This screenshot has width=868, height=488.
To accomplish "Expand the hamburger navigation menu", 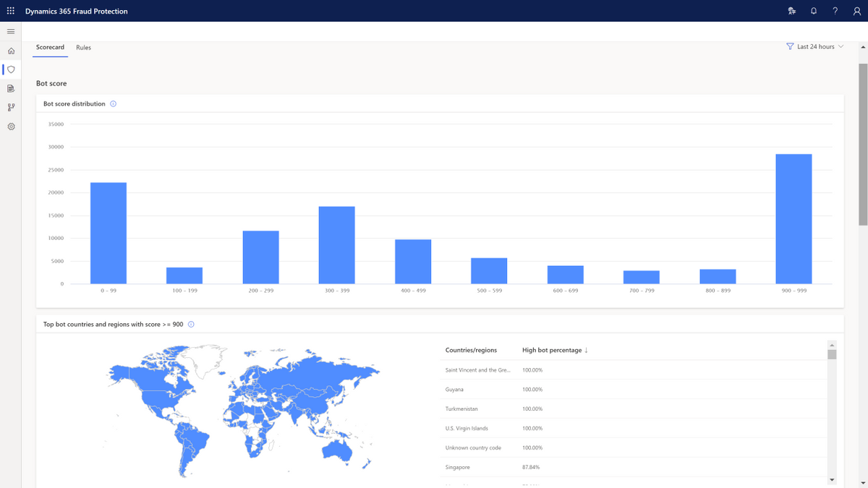I will (11, 32).
